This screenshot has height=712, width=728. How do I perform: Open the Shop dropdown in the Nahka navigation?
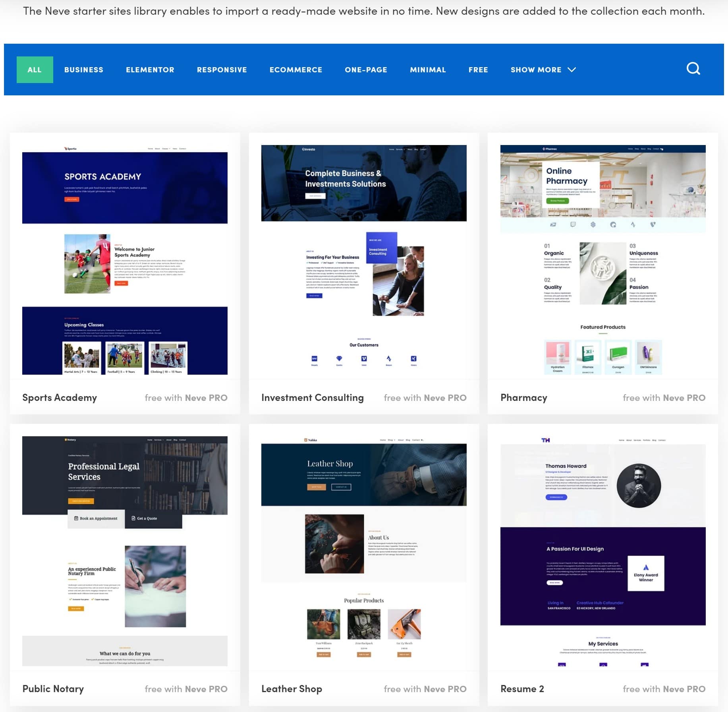[x=390, y=440]
